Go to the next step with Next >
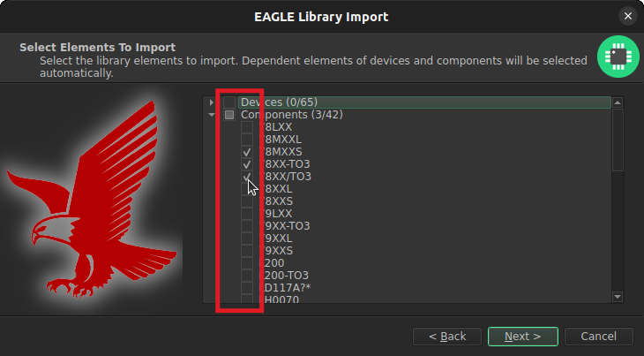The height and width of the screenshot is (356, 644). coord(523,337)
